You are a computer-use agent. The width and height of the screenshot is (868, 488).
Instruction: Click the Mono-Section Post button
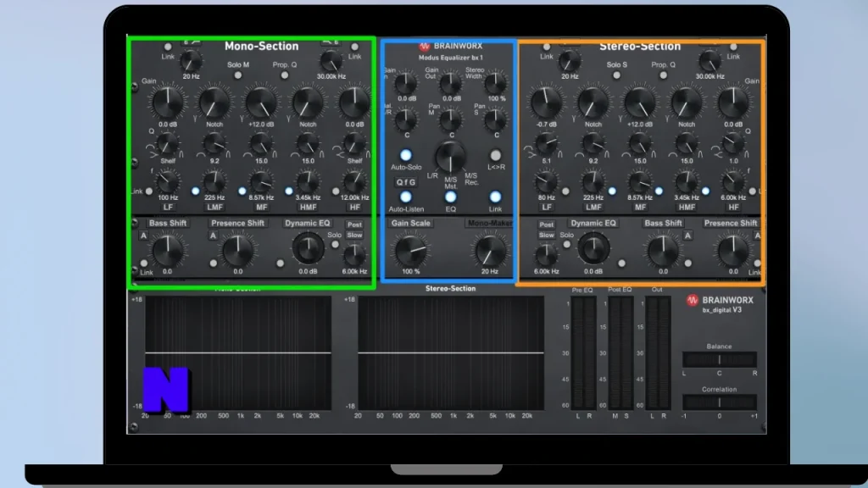point(354,225)
